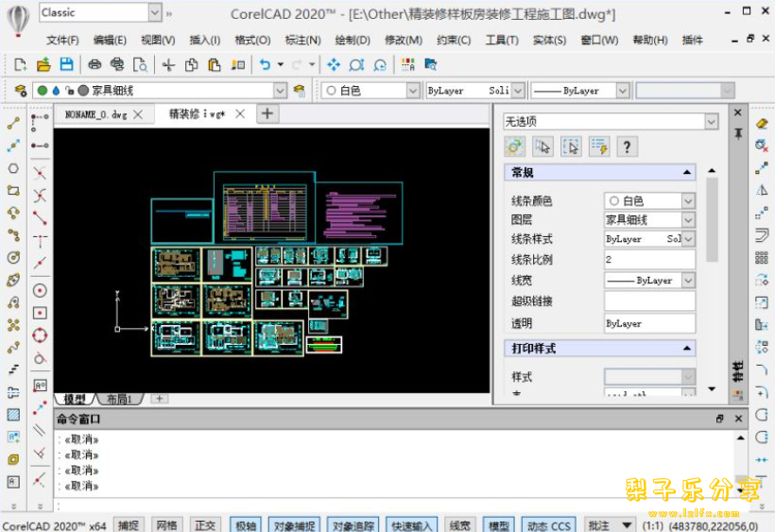Viewport: 775px width, 532px height.
Task: Click the Copy icon in toolbar
Action: 191,64
